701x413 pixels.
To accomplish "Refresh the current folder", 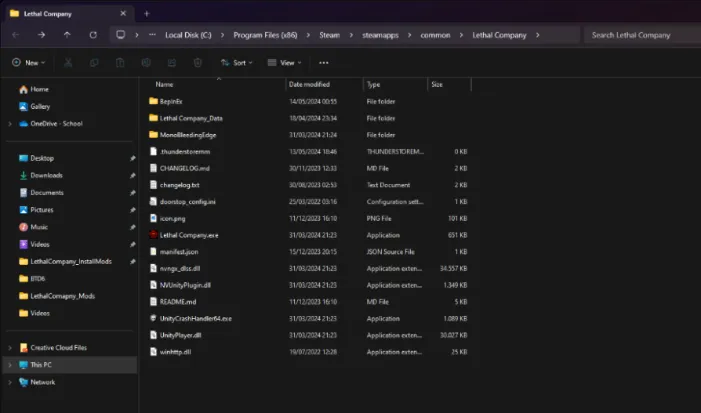I will coord(93,35).
